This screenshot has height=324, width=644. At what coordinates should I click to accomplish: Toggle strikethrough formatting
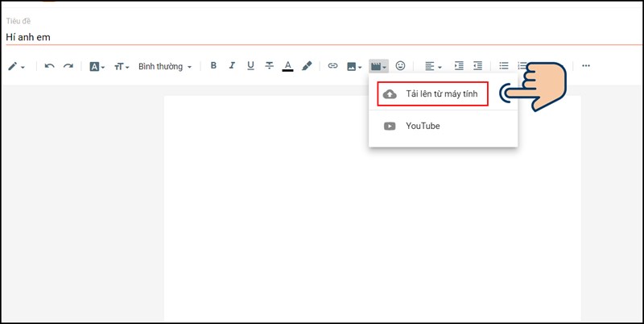[x=270, y=65]
